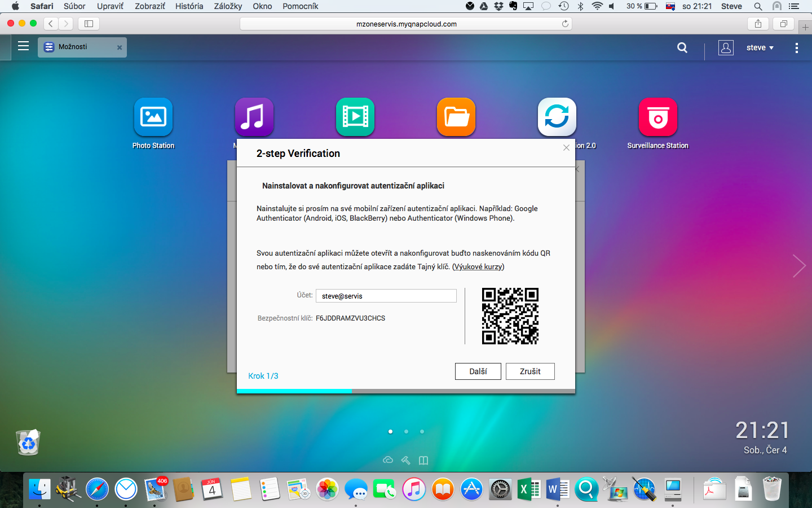Click the QTS search magnifier icon
This screenshot has height=508, width=812.
click(682, 48)
